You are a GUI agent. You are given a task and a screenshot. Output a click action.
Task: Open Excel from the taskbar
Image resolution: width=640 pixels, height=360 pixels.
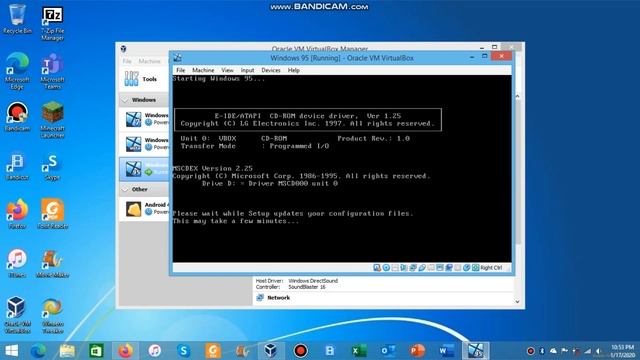click(x=359, y=351)
